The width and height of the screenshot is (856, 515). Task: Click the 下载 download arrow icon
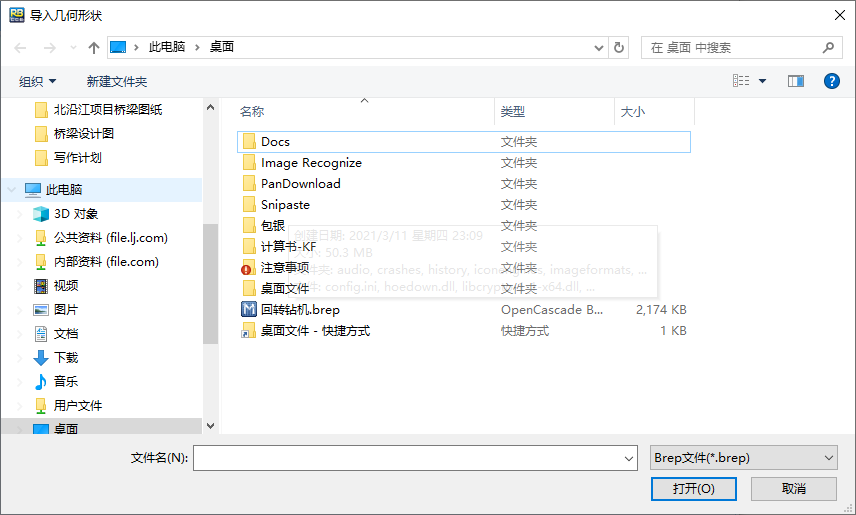point(41,358)
